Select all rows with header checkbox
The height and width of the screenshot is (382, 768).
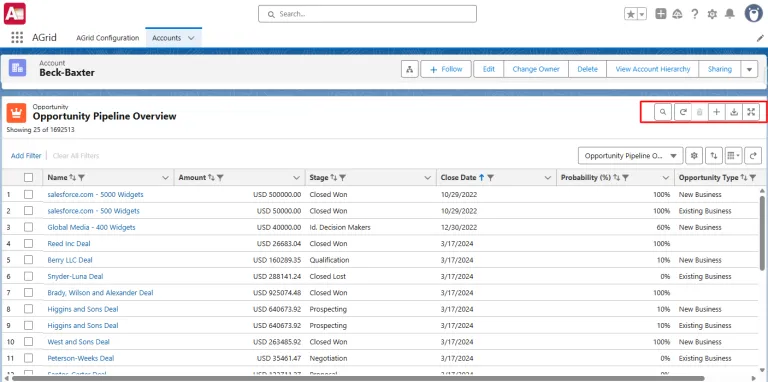pyautogui.click(x=28, y=178)
